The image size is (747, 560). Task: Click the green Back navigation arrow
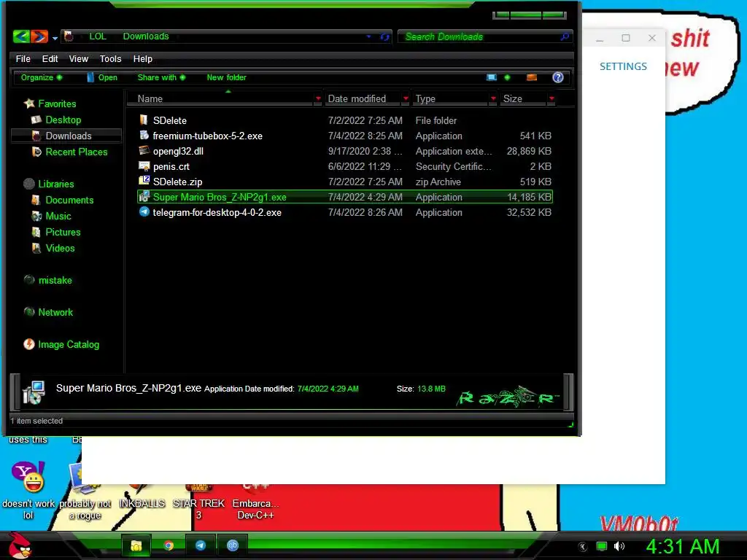pos(21,36)
